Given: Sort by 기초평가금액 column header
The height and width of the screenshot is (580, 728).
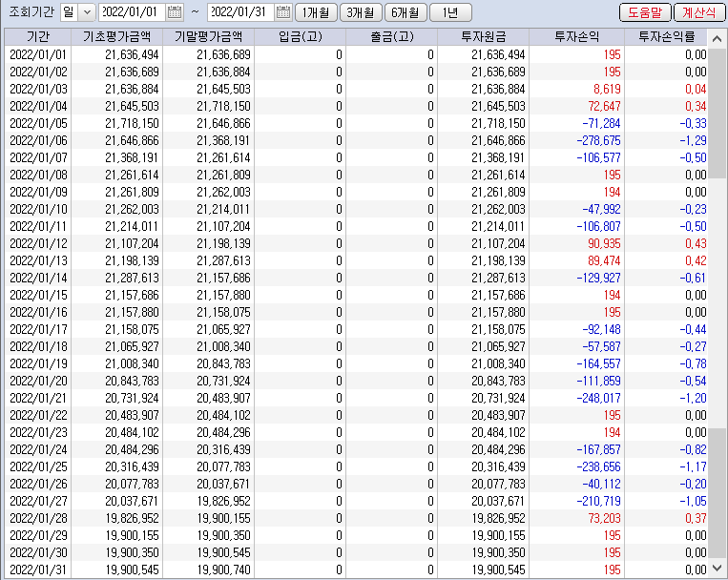Looking at the screenshot, I should (116, 36).
